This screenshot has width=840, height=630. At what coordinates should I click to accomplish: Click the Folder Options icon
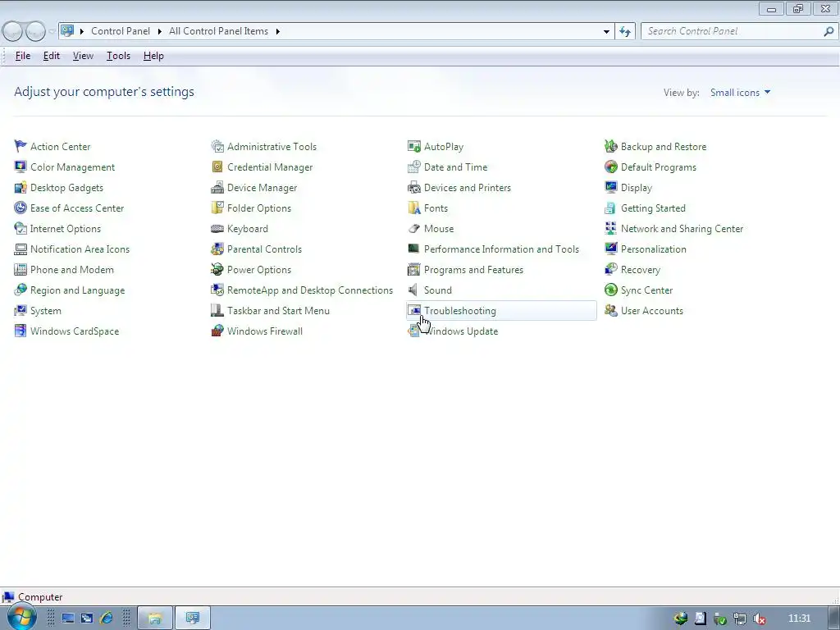tap(217, 208)
